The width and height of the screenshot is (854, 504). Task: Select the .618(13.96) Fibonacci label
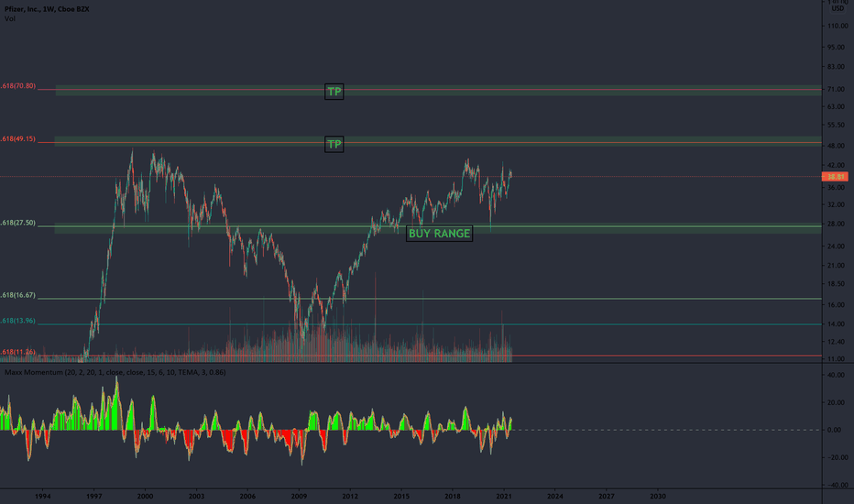pos(18,321)
